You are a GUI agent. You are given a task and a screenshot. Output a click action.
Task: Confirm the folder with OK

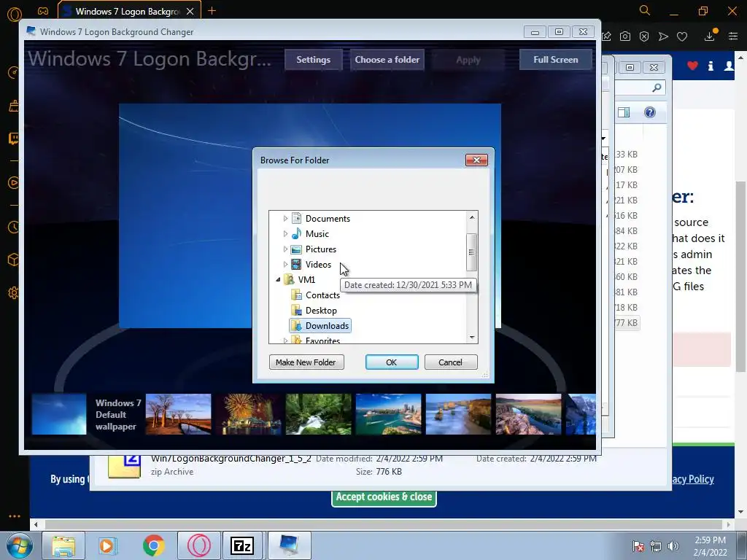392,362
